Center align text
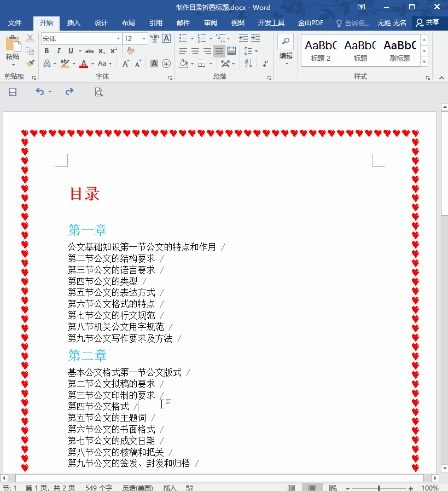This screenshot has height=491, width=448. 195,51
